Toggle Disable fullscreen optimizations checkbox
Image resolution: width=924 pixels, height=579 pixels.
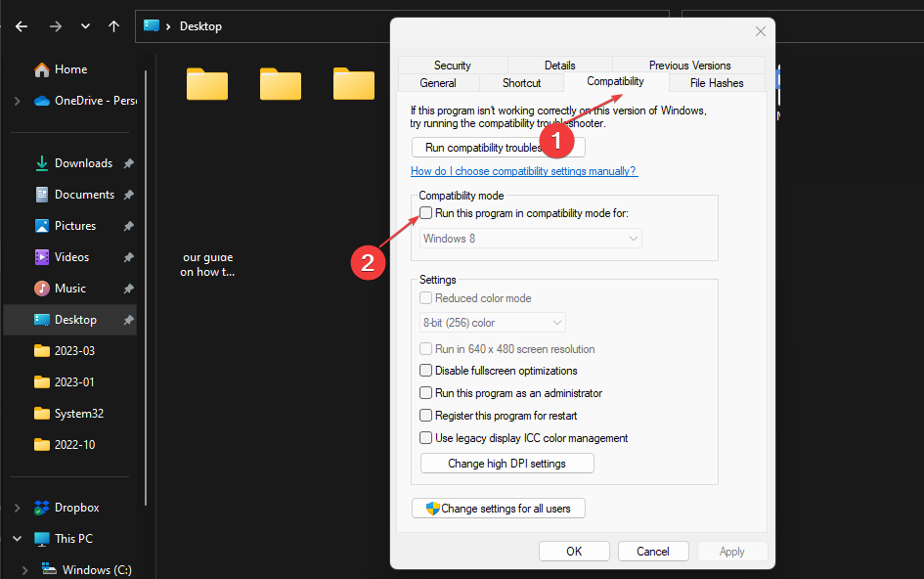pyautogui.click(x=426, y=371)
